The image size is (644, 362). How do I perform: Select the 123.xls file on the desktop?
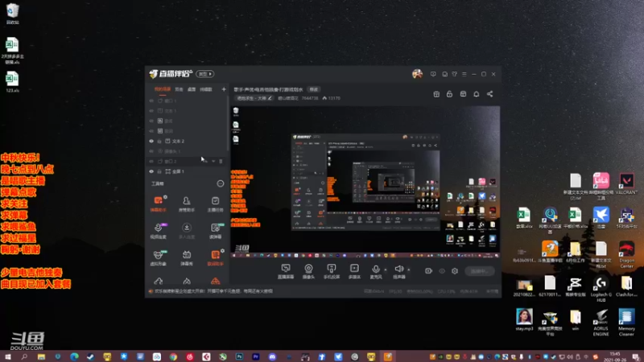click(12, 82)
